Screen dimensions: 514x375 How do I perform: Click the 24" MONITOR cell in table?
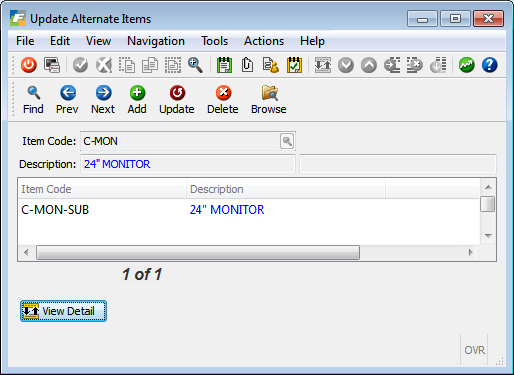tap(227, 210)
